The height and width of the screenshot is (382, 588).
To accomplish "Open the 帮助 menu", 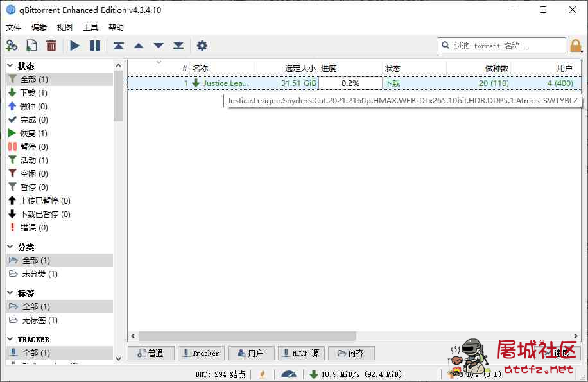I will (x=116, y=28).
